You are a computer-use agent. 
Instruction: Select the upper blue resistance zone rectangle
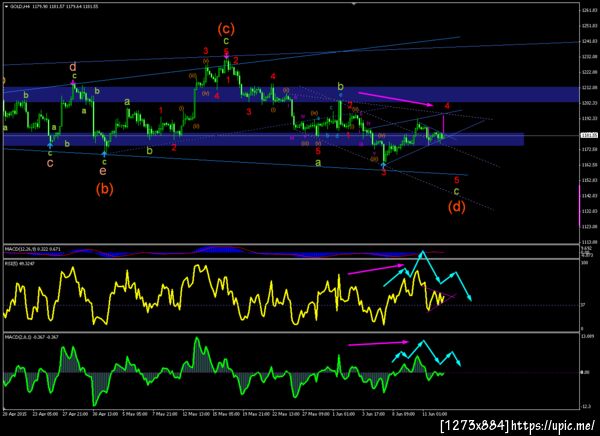(x=291, y=94)
